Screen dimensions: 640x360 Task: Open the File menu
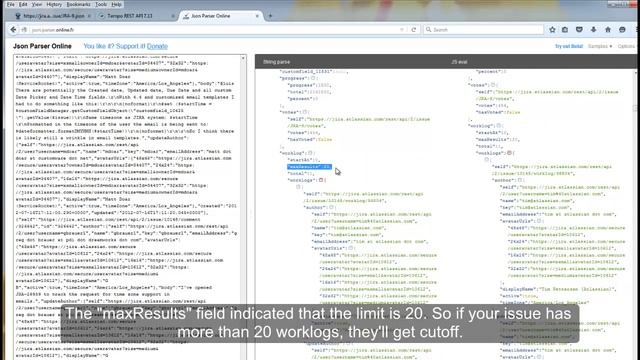[x=11, y=4]
